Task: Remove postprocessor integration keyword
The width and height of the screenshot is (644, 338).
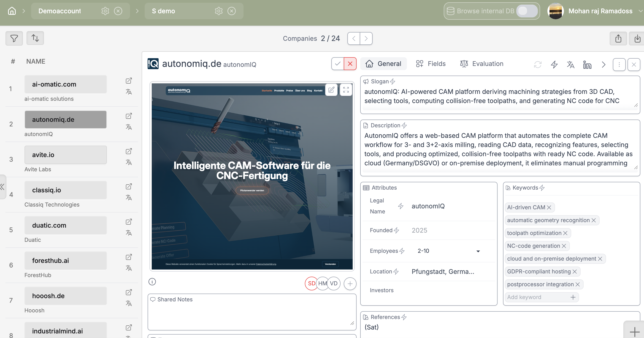Action: tap(577, 284)
